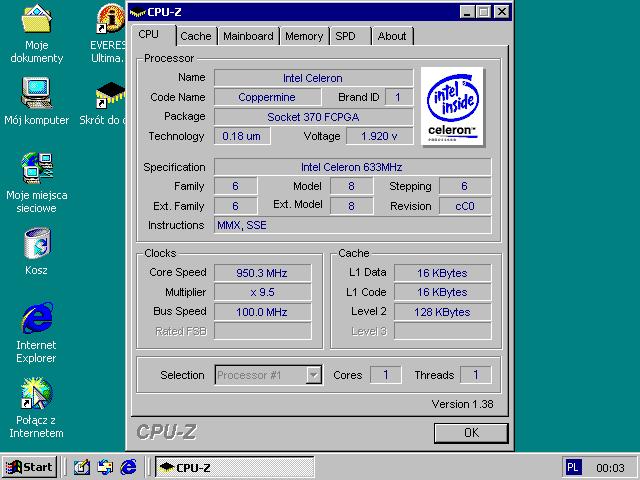Click the Revision value cC0
This screenshot has height=480, width=640.
pyautogui.click(x=465, y=206)
